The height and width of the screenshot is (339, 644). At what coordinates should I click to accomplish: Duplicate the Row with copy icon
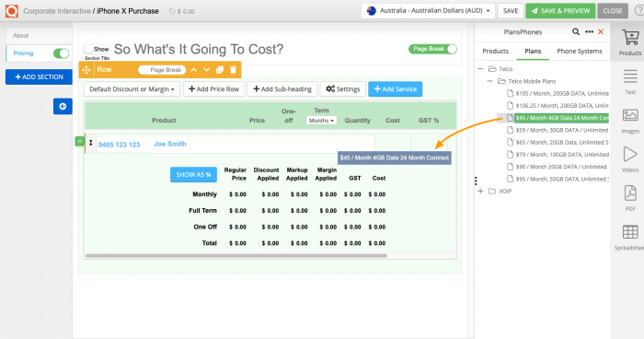tap(220, 70)
